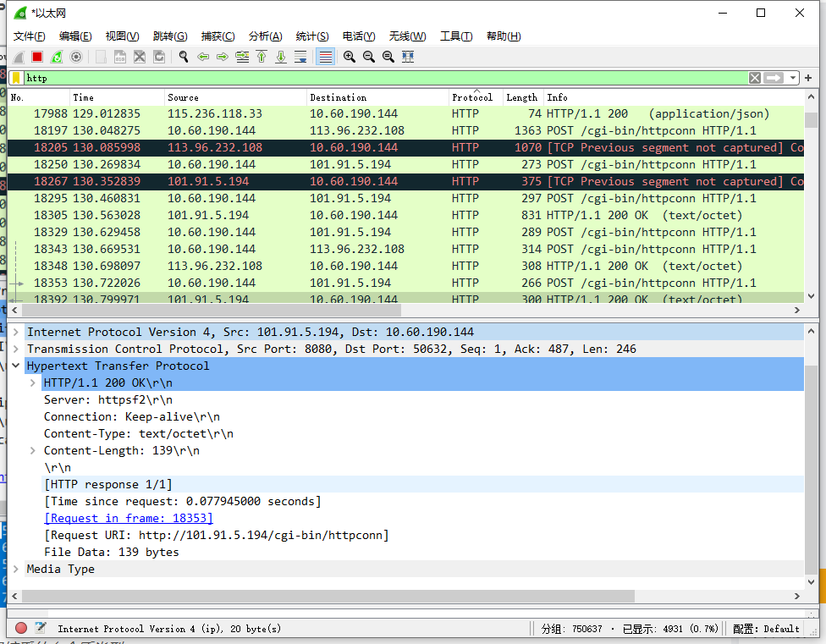The image size is (826, 644).
Task: Select packet 18205 TCP Previous segment row
Action: point(405,148)
